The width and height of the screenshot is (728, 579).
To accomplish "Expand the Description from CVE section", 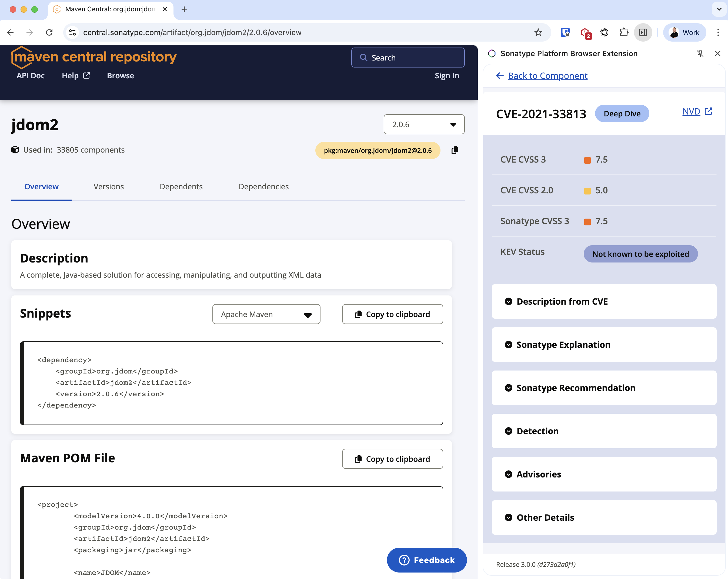I will (604, 301).
